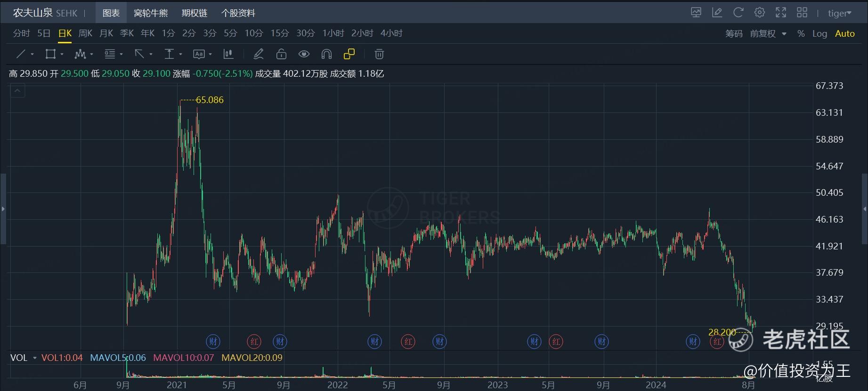Screen dimensions: 868x391
Task: Expand the line tool dropdown arrow
Action: pyautogui.click(x=32, y=55)
